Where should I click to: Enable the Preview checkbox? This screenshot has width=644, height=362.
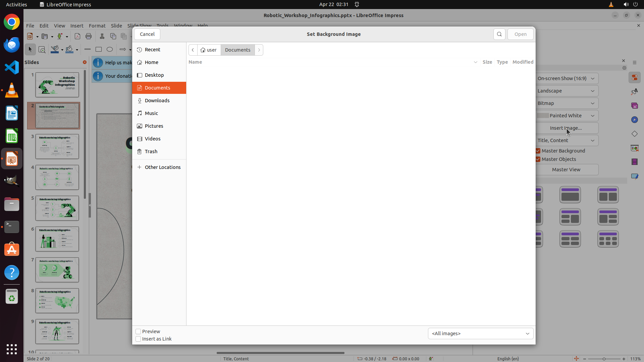[x=138, y=331]
